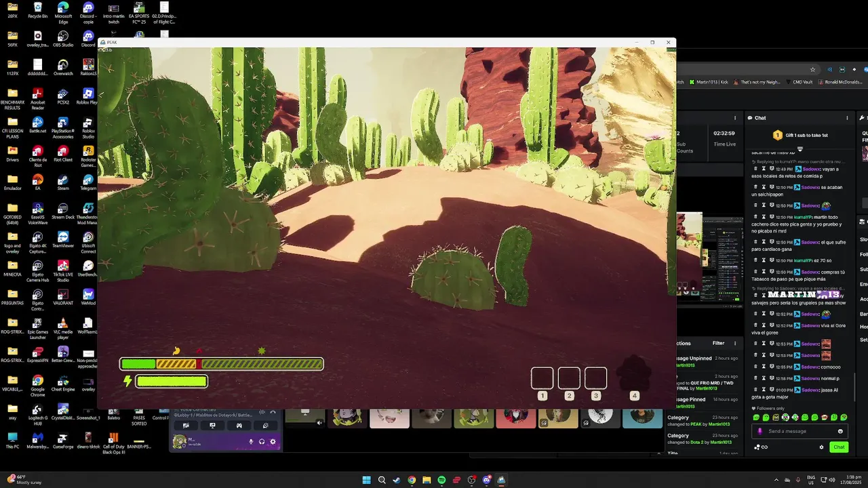Screen dimensions: 868x488
Task: Launch Microsoft Edge from the desktop
Action: click(63, 13)
